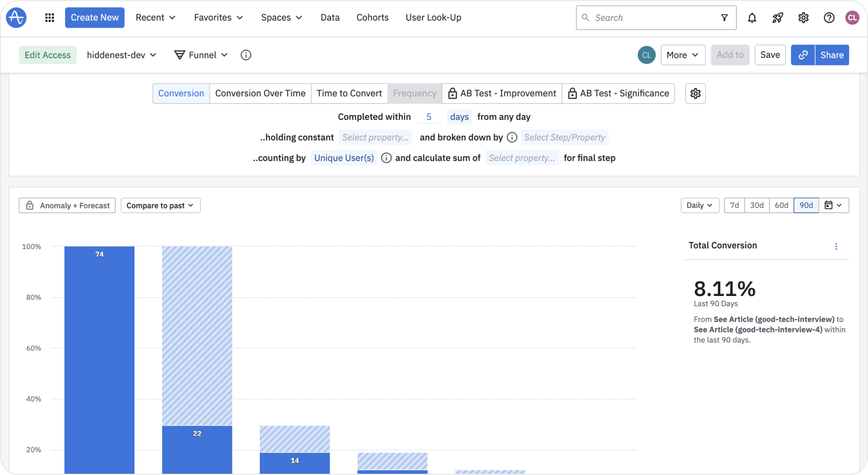Open the Help question mark icon
868x475 pixels.
pos(829,17)
